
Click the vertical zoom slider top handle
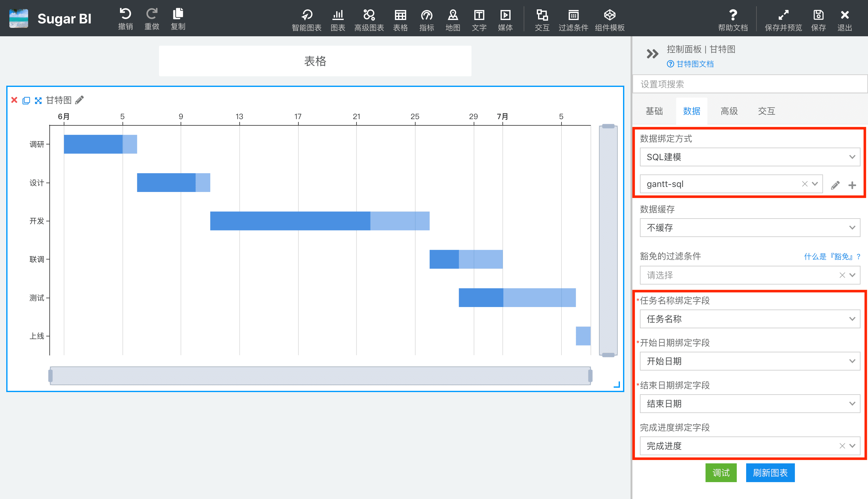tap(608, 126)
